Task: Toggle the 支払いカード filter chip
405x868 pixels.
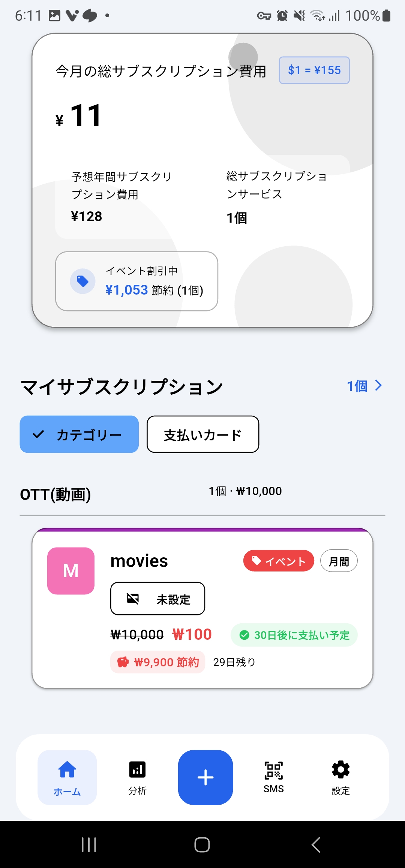Action: [202, 434]
